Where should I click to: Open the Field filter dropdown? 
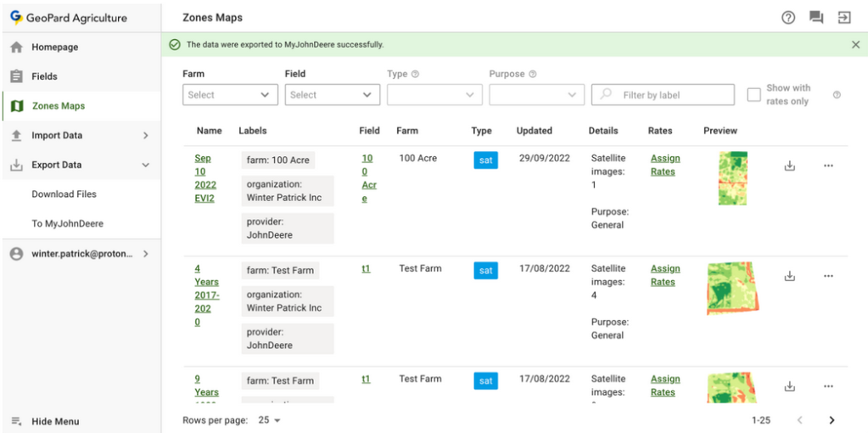pyautogui.click(x=332, y=95)
